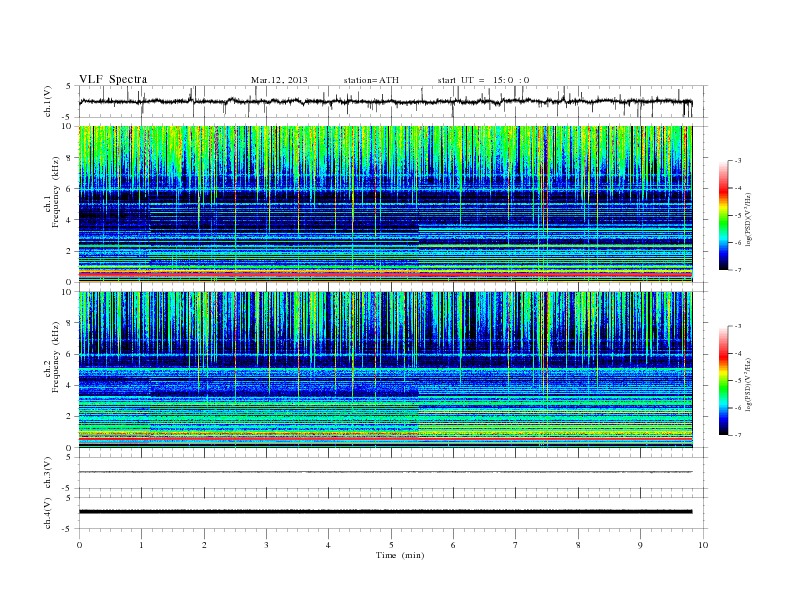792x612 pixels.
Task: Click the ch.3 flat waveform trace
Action: tap(385, 472)
